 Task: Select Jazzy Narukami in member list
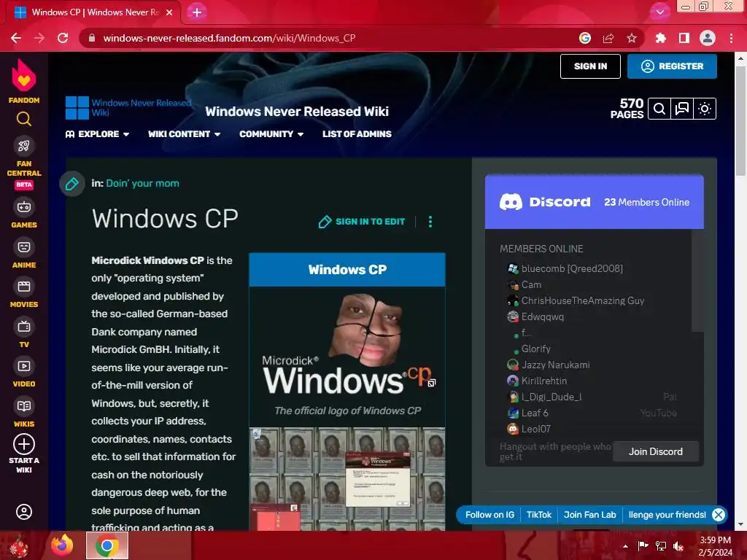[x=549, y=365]
